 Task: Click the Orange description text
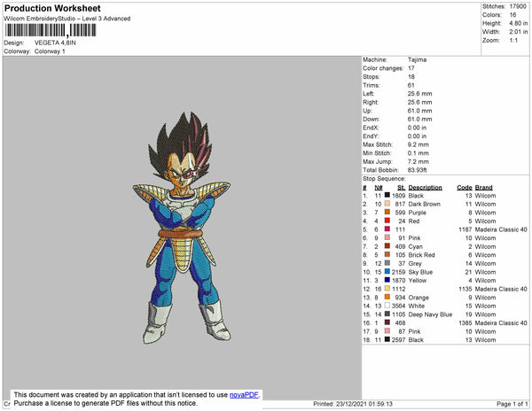point(419,298)
